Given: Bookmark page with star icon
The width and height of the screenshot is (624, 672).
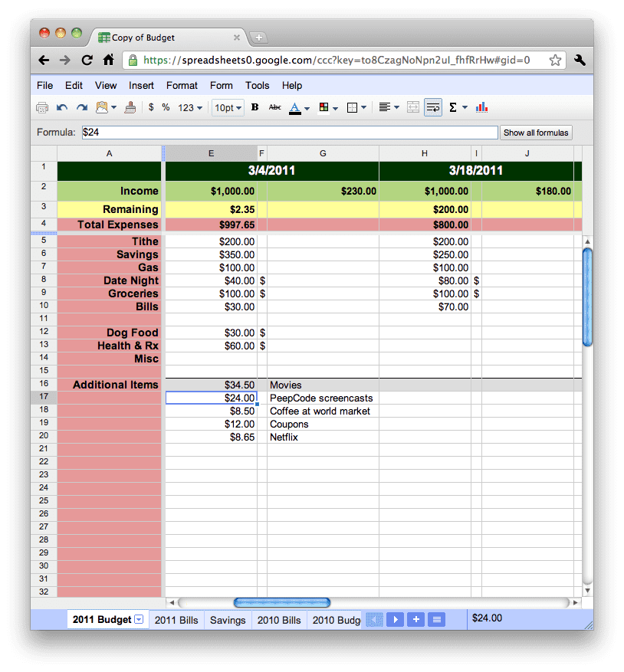Looking at the screenshot, I should [555, 60].
